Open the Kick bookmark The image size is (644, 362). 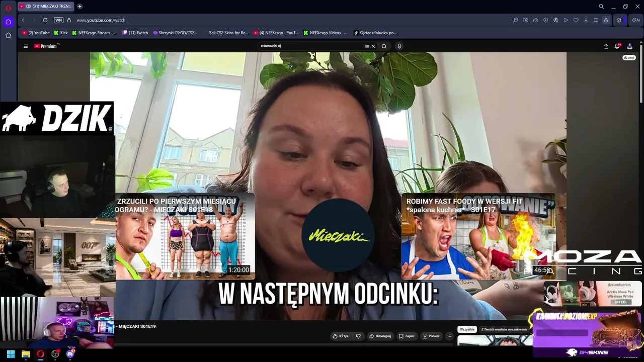point(61,33)
